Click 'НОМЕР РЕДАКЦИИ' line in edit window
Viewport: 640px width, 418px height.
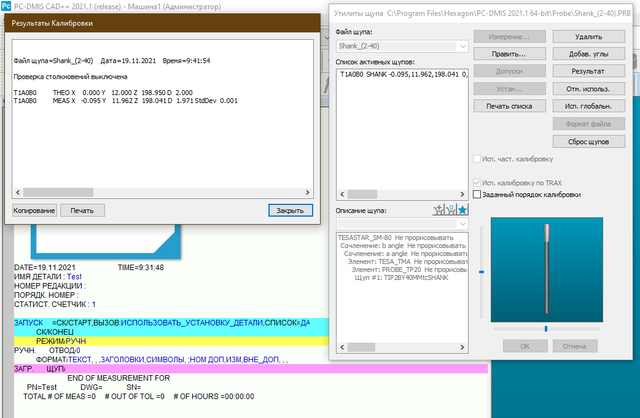[50, 286]
